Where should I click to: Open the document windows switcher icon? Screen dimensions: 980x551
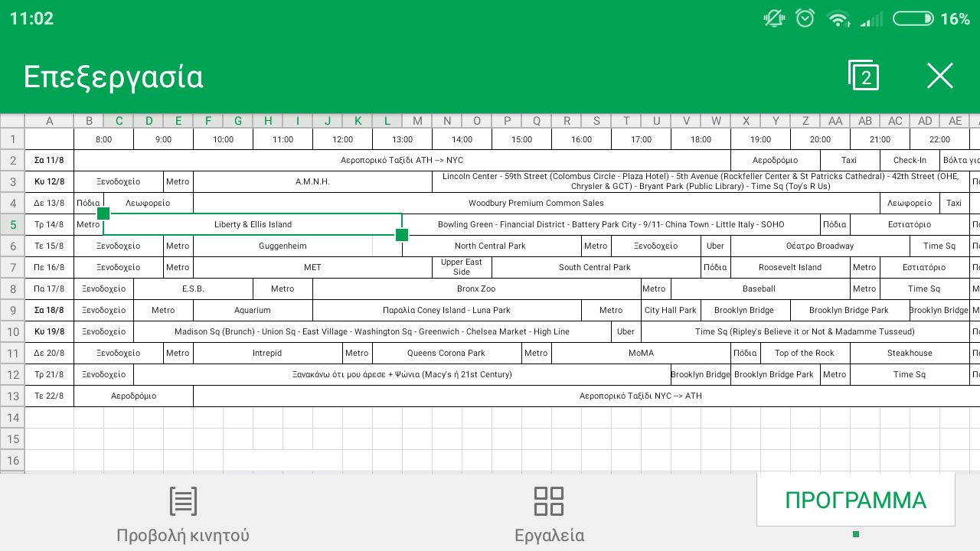click(x=864, y=76)
